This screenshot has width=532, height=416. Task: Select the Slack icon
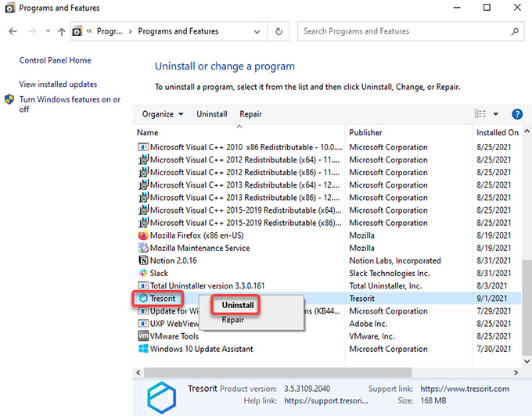click(143, 273)
